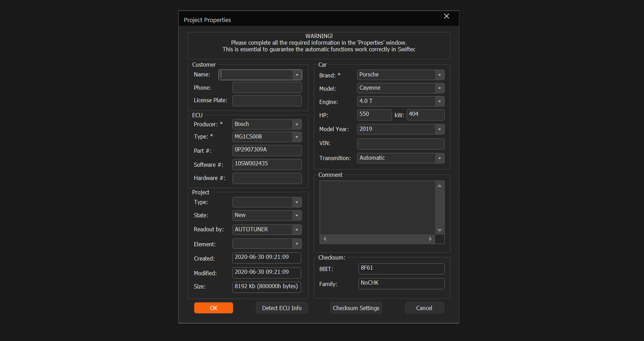Click the Detect ECU Info button
Image resolution: width=644 pixels, height=341 pixels.
click(282, 308)
